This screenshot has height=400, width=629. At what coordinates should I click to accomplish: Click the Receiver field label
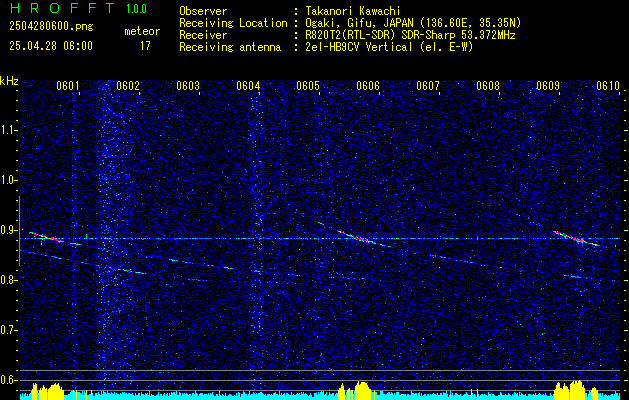point(203,35)
